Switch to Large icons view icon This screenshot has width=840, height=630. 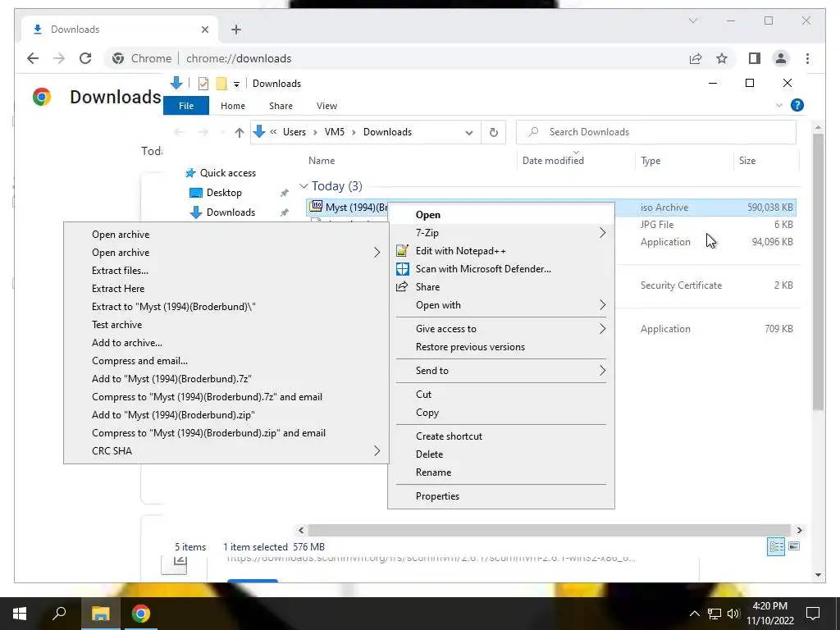794,546
